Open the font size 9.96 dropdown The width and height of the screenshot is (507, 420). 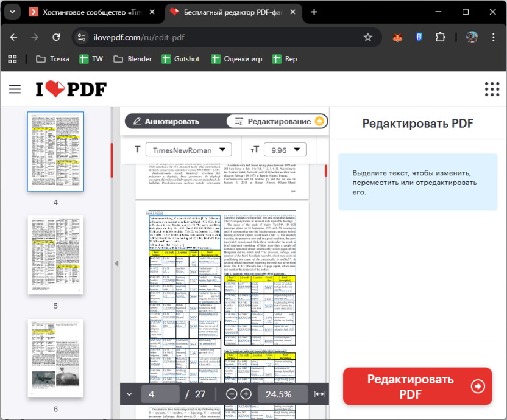[285, 149]
